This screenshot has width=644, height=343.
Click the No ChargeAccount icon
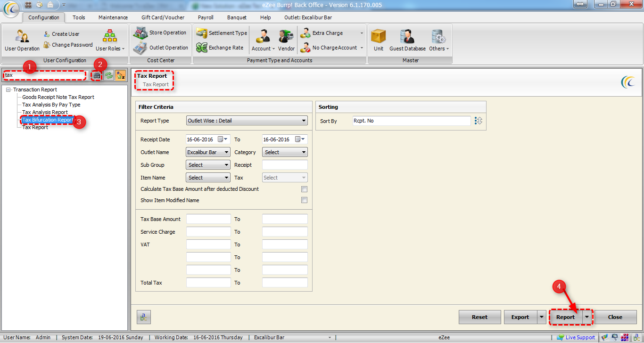pyautogui.click(x=305, y=48)
